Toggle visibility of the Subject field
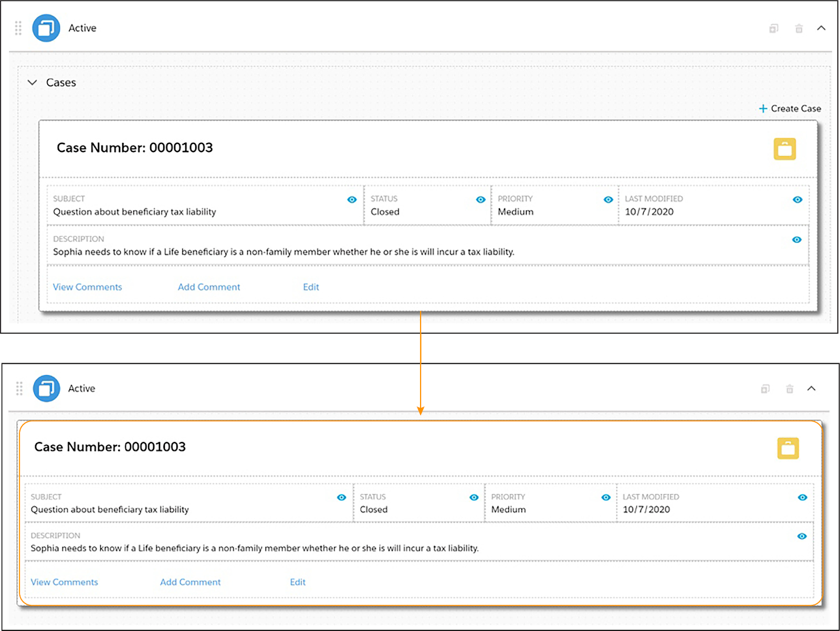 352,199
